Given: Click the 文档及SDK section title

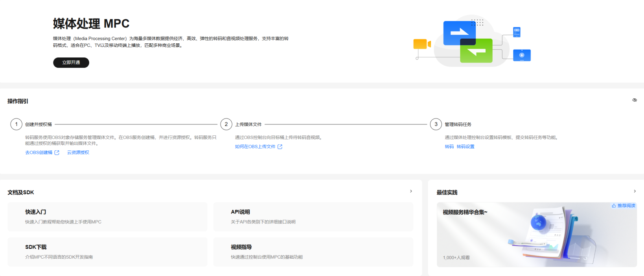Looking at the screenshot, I should tap(21, 193).
